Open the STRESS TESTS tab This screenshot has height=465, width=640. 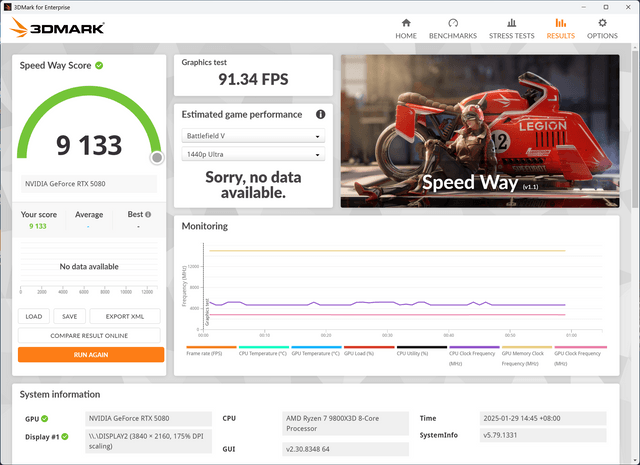pyautogui.click(x=511, y=29)
